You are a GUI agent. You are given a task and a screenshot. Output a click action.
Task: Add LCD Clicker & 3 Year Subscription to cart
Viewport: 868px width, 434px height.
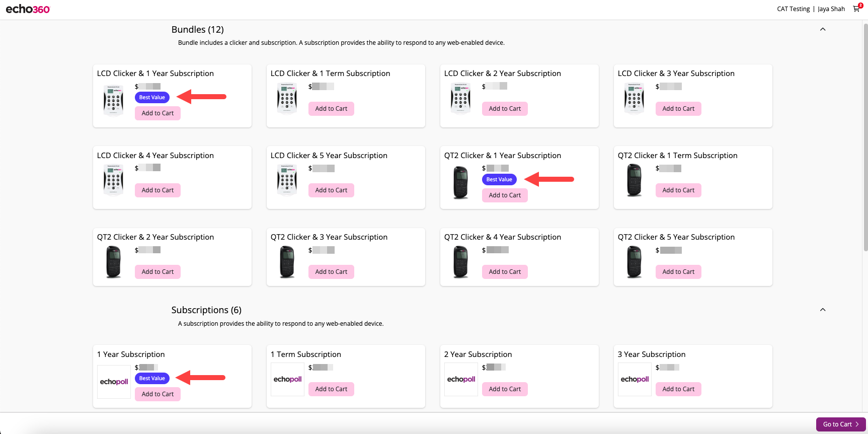point(678,109)
